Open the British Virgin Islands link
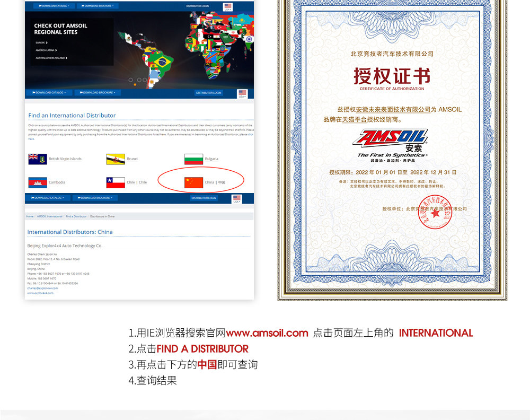 tap(65, 159)
